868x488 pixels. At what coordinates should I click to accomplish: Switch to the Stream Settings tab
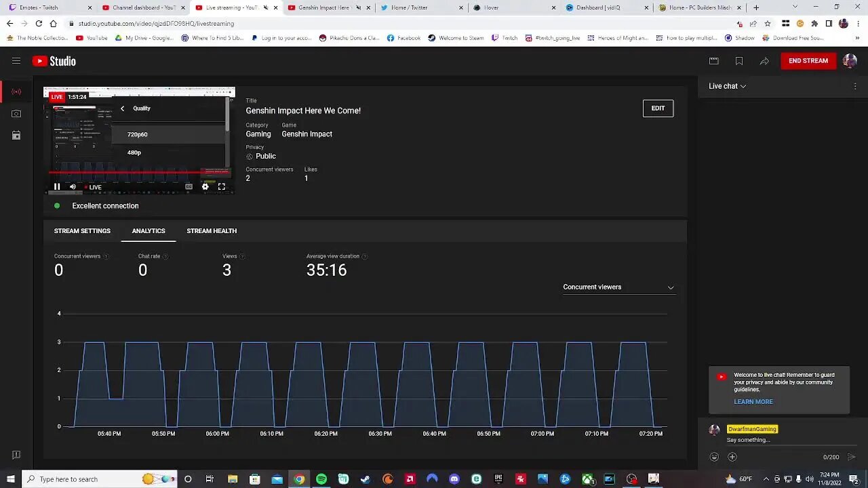[x=82, y=231]
